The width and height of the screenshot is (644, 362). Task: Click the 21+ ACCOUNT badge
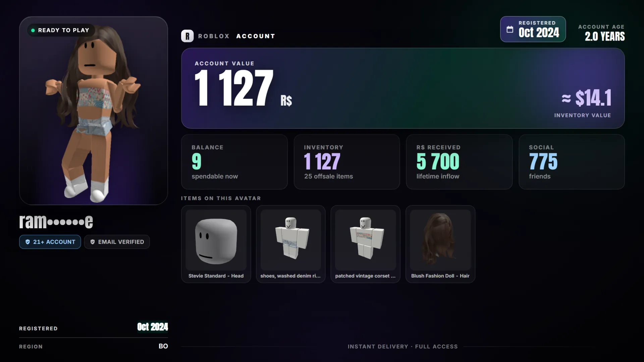[x=50, y=242]
